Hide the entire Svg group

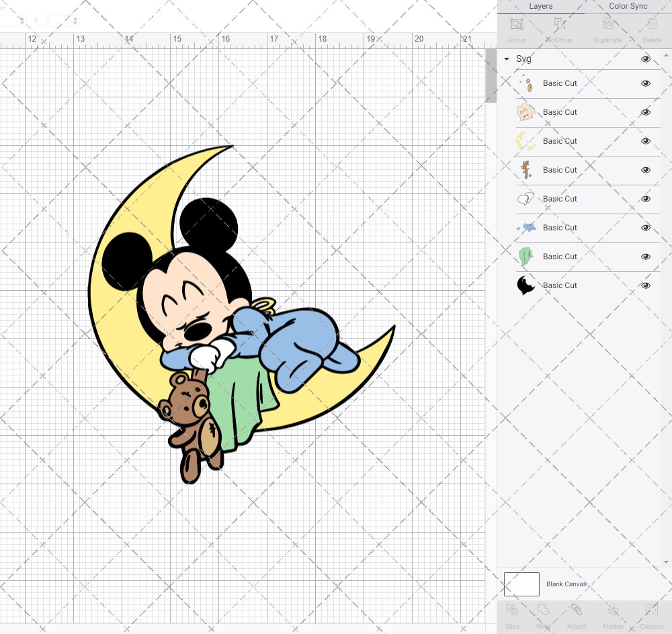pos(645,59)
